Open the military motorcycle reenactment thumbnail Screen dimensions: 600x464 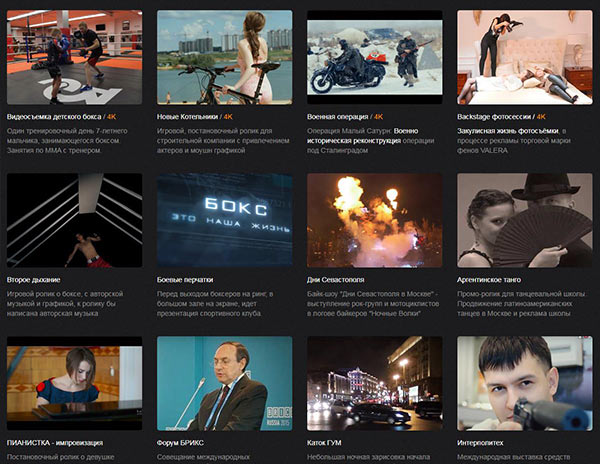375,57
